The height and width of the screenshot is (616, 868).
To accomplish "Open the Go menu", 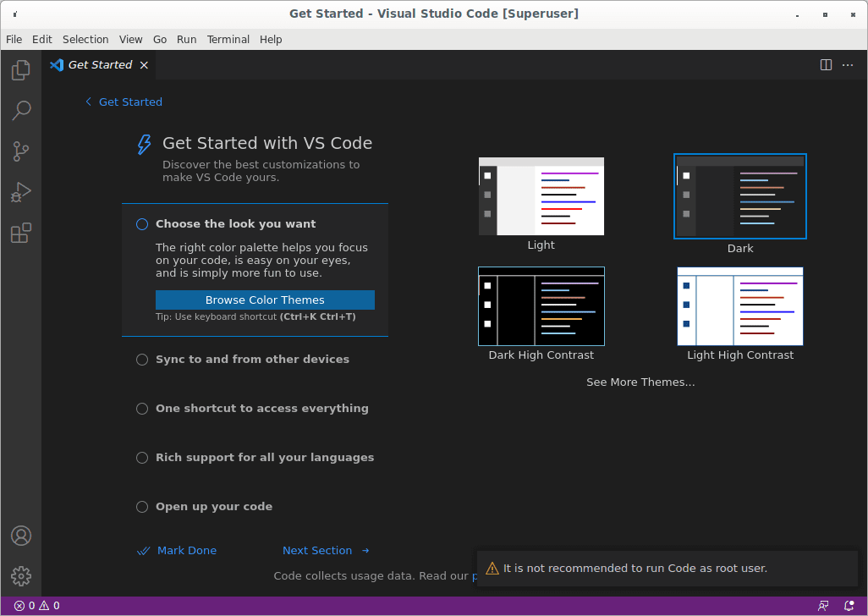I will pyautogui.click(x=160, y=39).
